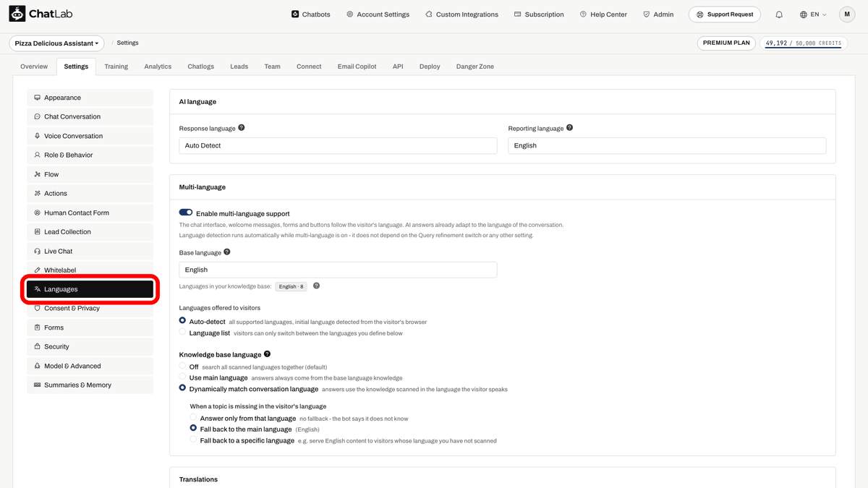This screenshot has height=488, width=868.
Task: Click the Security lock icon in sidebar
Action: (37, 347)
